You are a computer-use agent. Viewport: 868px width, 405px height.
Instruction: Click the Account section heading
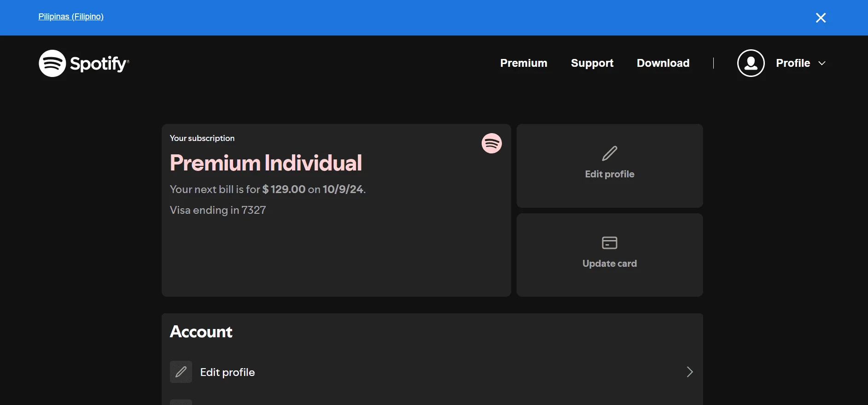coord(201,332)
